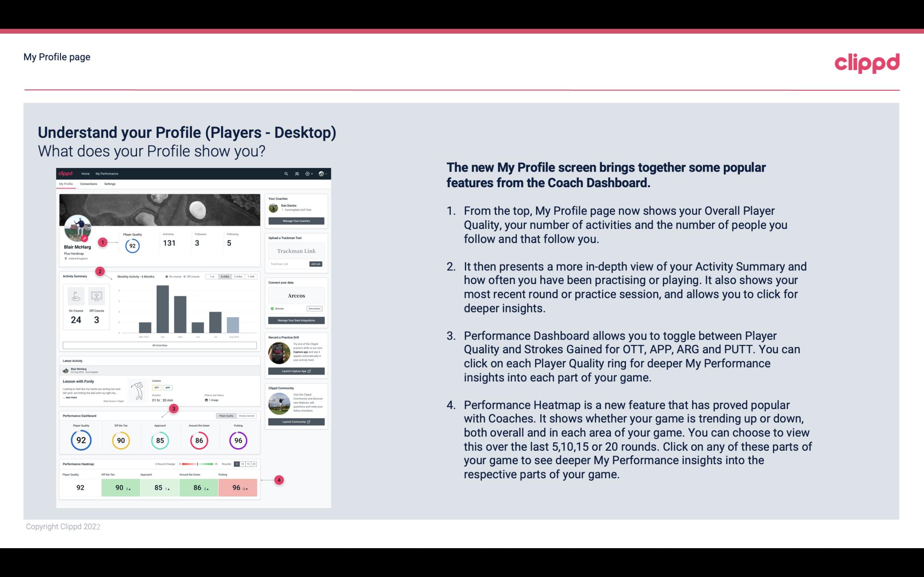The width and height of the screenshot is (924, 577).
Task: Click the Putting performance ring icon
Action: pos(238,439)
